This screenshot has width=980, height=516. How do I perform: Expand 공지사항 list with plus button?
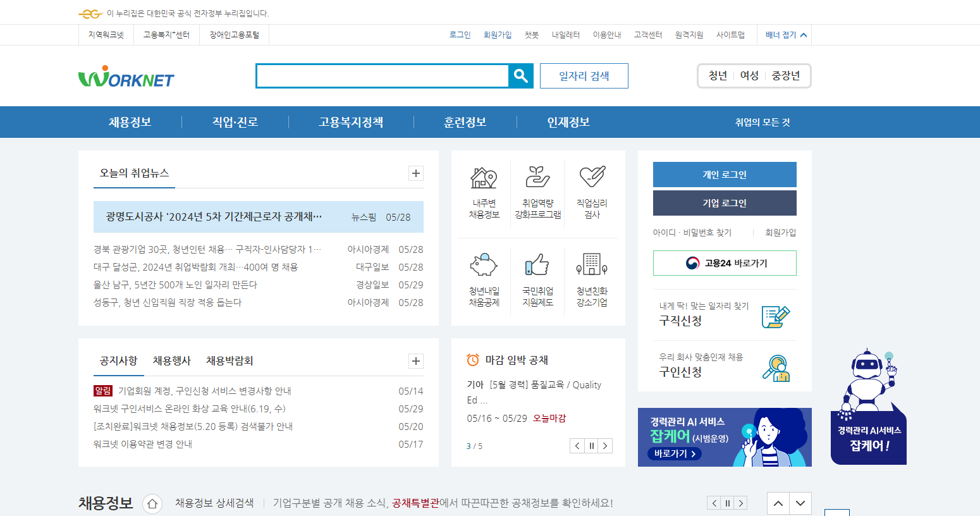pos(416,361)
